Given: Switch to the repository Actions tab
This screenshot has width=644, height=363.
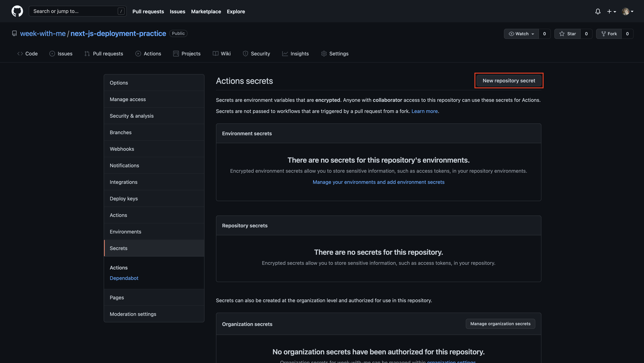Looking at the screenshot, I should pyautogui.click(x=148, y=53).
